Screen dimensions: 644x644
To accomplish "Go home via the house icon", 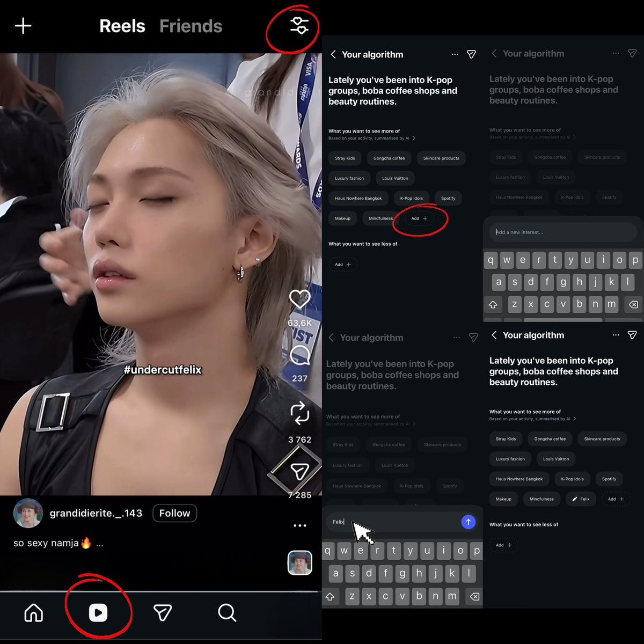I will pyautogui.click(x=33, y=612).
